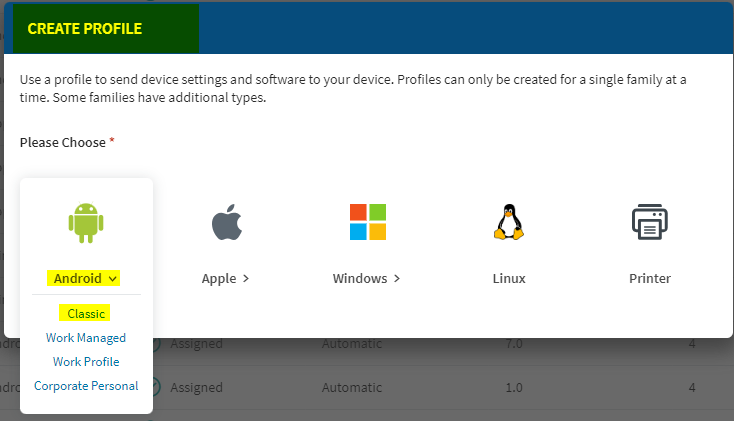734x421 pixels.
Task: Click the Linux text label
Action: 508,279
